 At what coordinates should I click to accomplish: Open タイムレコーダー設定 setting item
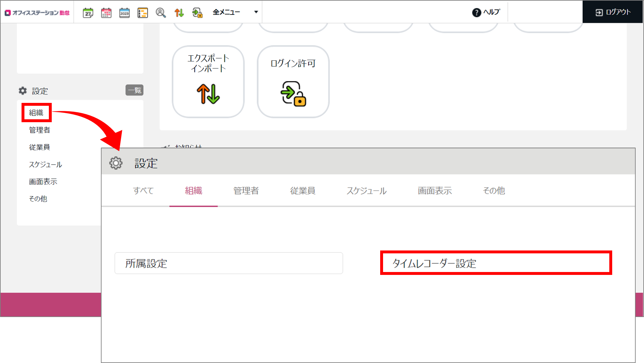pyautogui.click(x=496, y=263)
